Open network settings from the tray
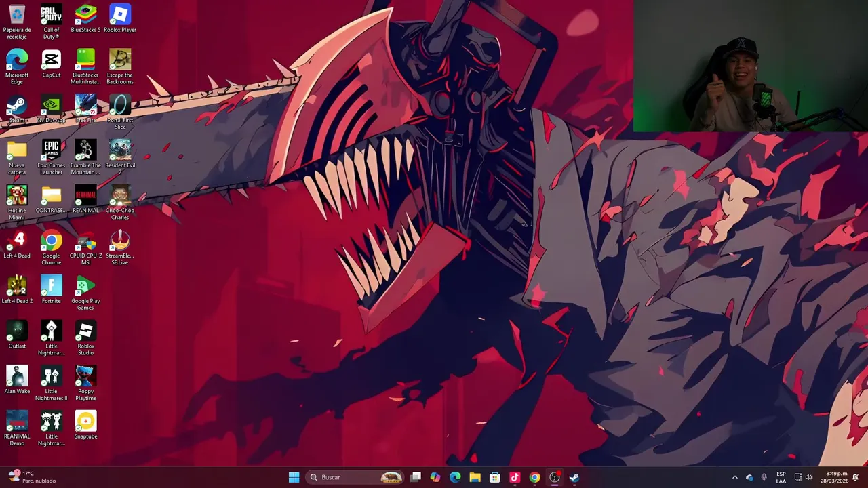 pyautogui.click(x=798, y=477)
